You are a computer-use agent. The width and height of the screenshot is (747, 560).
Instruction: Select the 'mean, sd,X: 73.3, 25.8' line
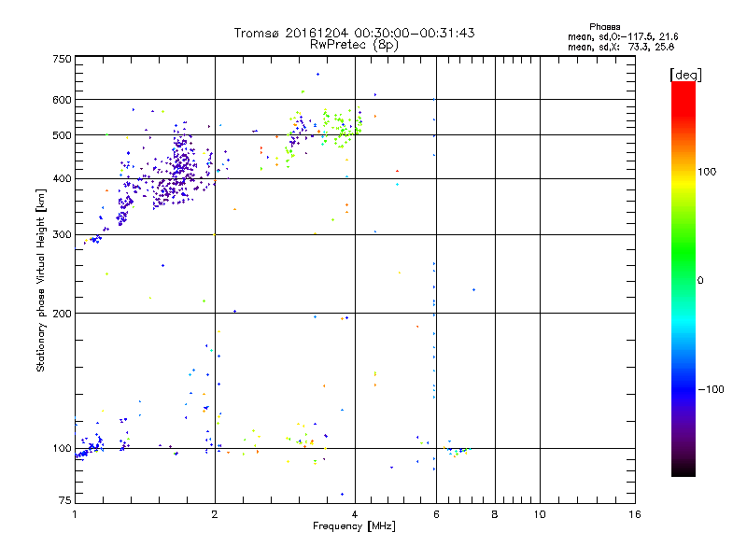(x=621, y=47)
